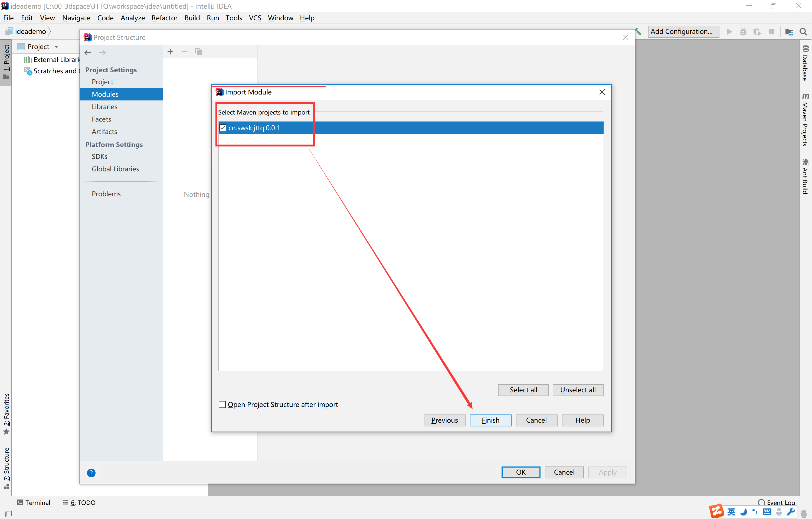Image resolution: width=812 pixels, height=519 pixels.
Task: Open the Add Configuration dropdown
Action: pyautogui.click(x=683, y=31)
